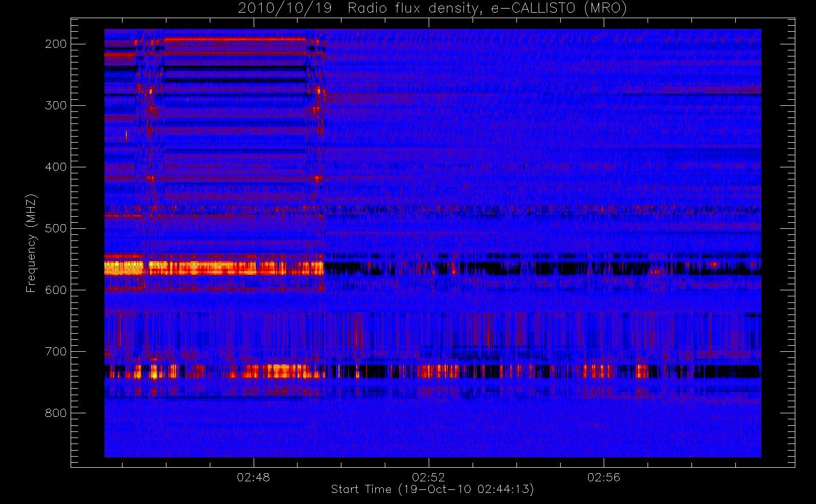Click the '600' frequency tick label
The width and height of the screenshot is (816, 504).
[x=56, y=290]
